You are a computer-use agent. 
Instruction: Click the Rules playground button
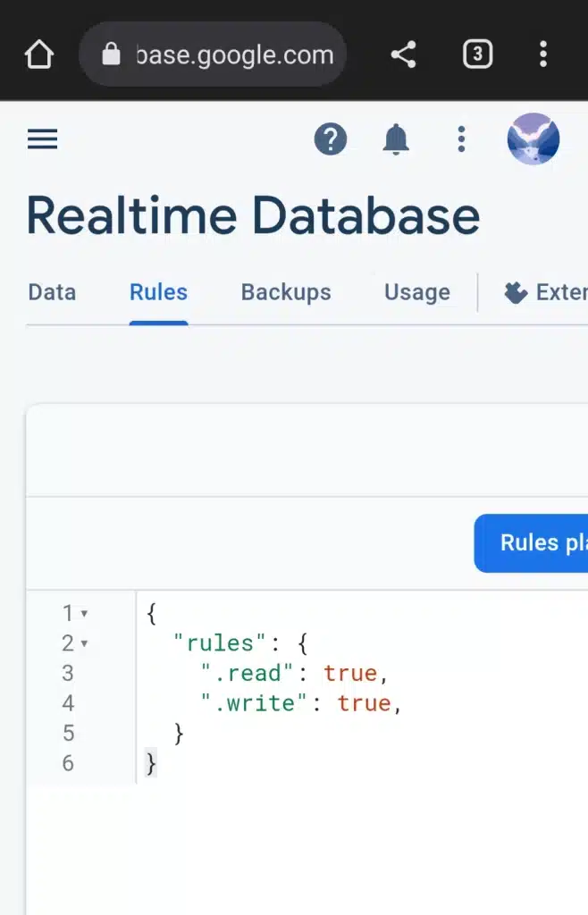534,542
